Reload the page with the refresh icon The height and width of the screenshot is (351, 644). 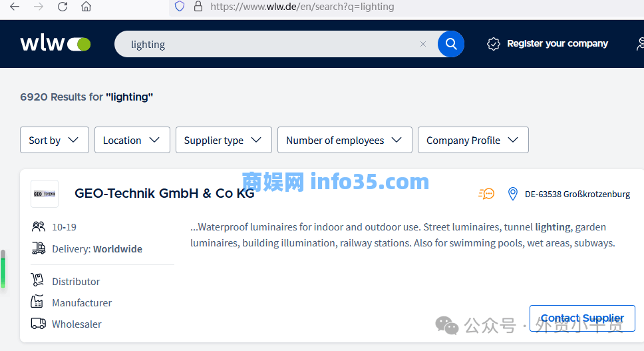pos(63,7)
